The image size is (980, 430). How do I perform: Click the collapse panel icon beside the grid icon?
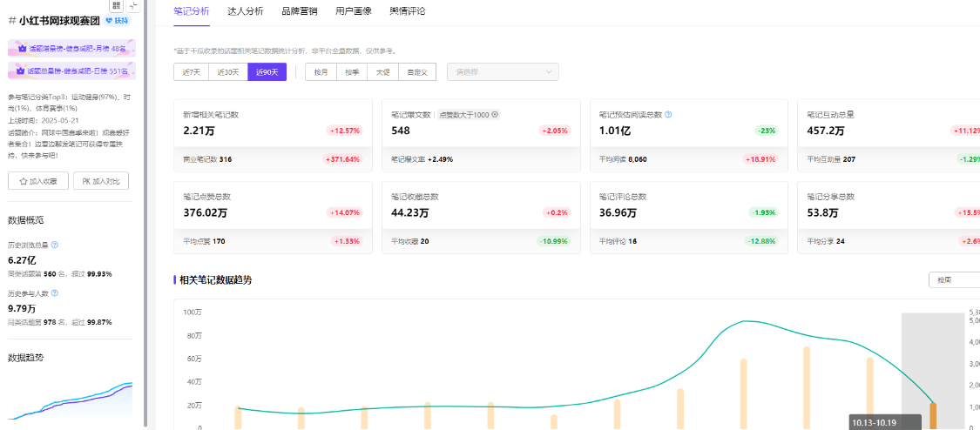pyautogui.click(x=133, y=6)
